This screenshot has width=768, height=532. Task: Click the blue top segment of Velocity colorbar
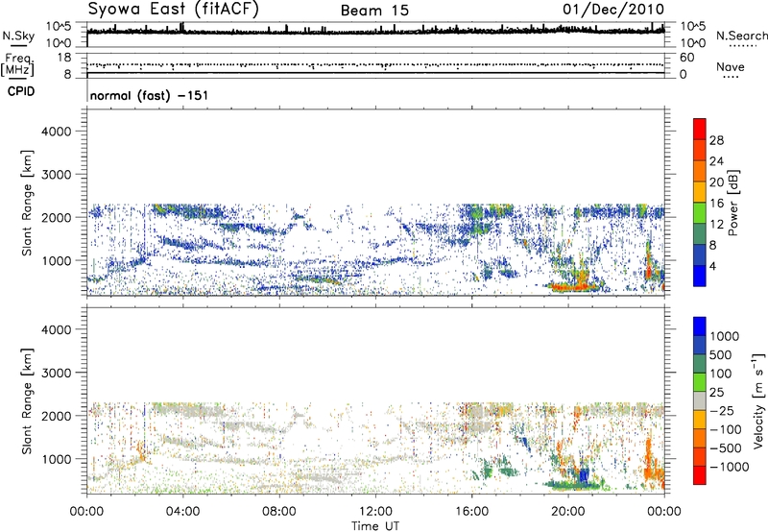point(700,326)
